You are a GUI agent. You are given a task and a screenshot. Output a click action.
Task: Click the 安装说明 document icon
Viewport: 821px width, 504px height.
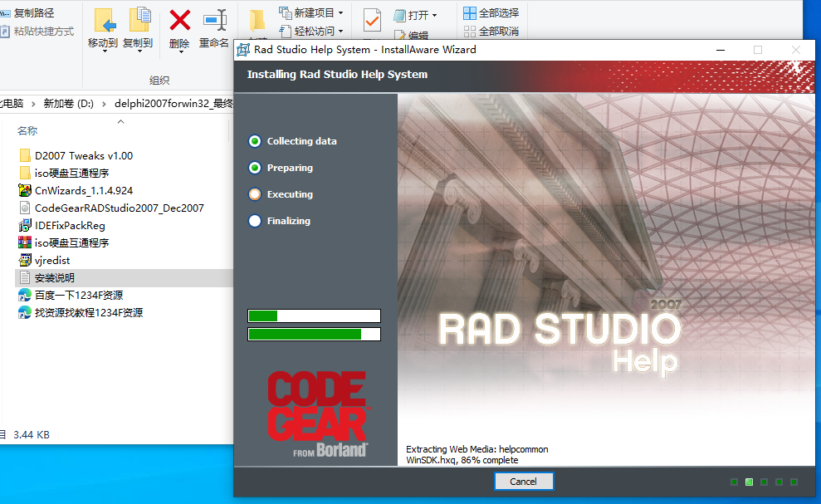pos(25,277)
